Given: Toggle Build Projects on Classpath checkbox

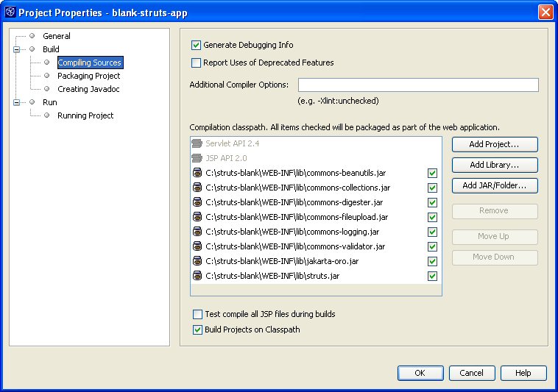Looking at the screenshot, I should (x=197, y=329).
